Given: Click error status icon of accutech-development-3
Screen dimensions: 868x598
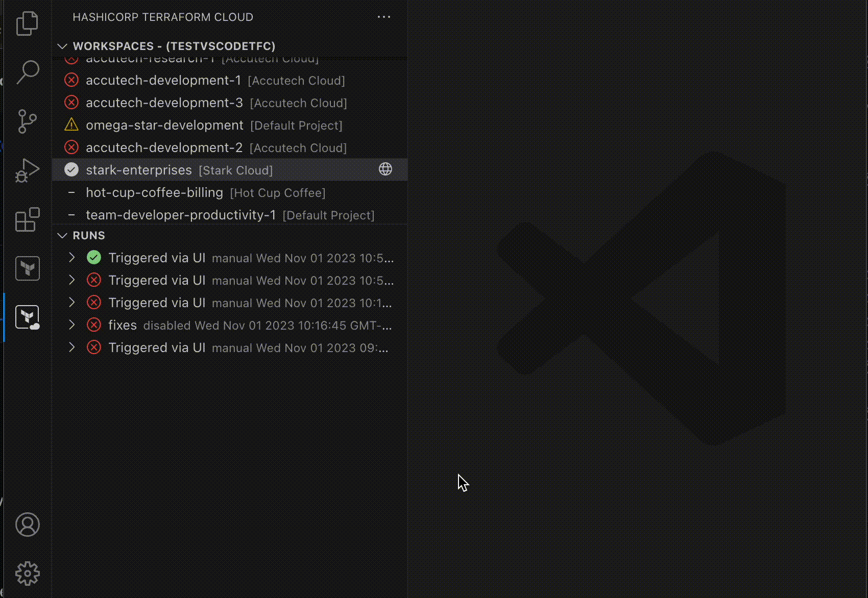Looking at the screenshot, I should pyautogui.click(x=71, y=103).
